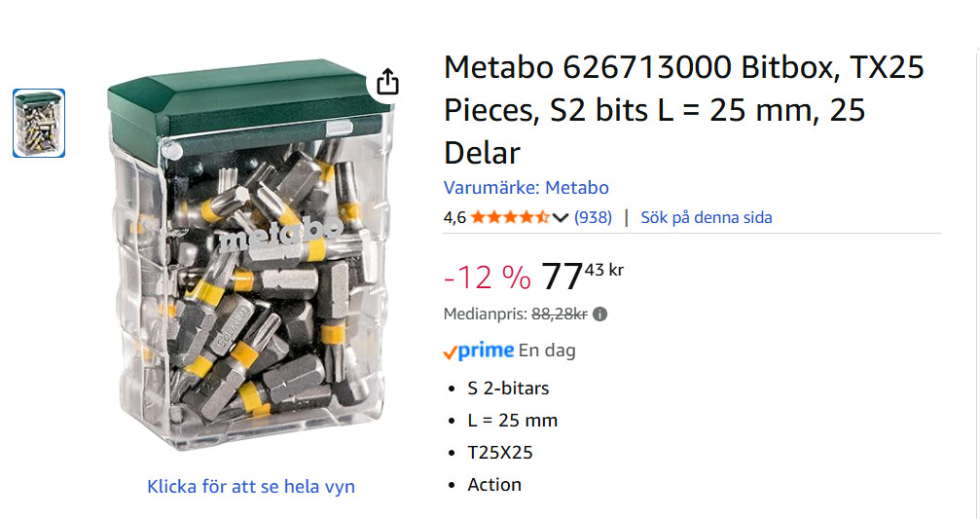
Task: Select the small product thumbnail
Action: pyautogui.click(x=39, y=124)
